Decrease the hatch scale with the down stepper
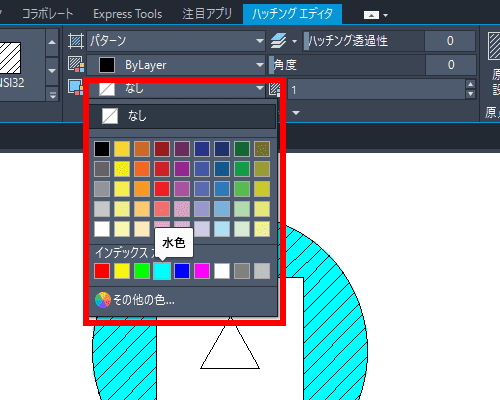This screenshot has width=500, height=400. [470, 94]
